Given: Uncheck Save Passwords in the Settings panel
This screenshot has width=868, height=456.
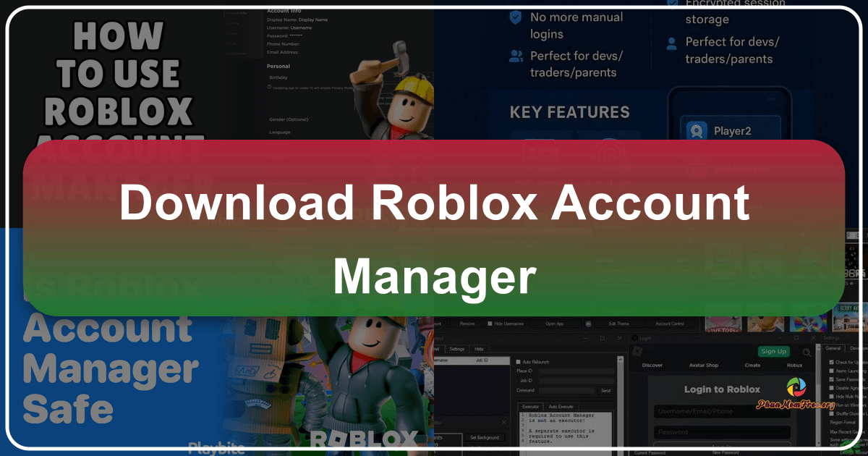Looking at the screenshot, I should (x=831, y=378).
